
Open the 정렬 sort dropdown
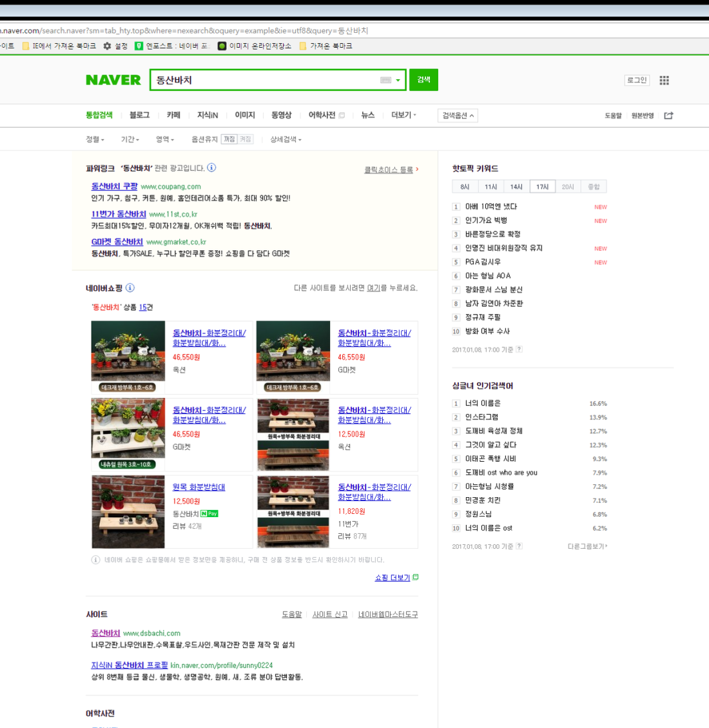click(x=95, y=139)
